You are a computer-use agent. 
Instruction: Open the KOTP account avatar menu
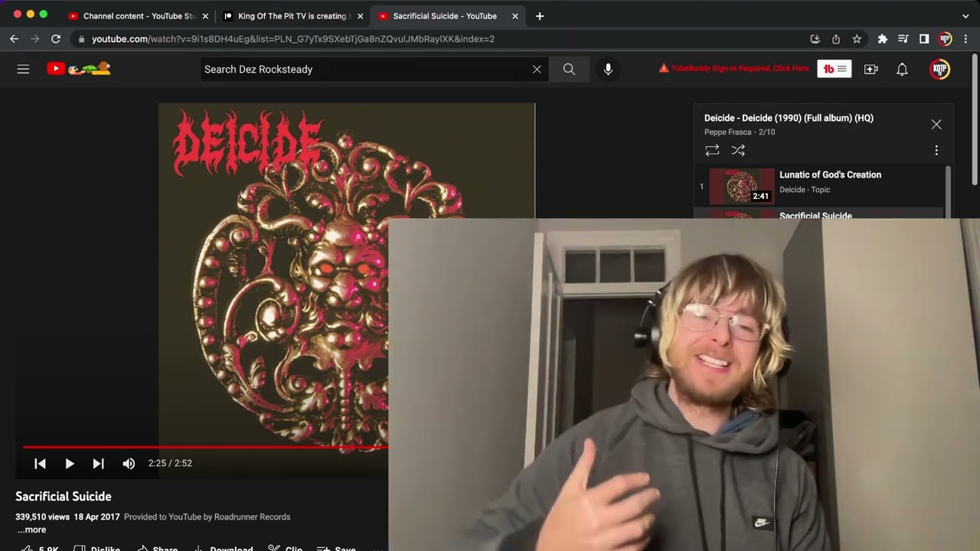(939, 69)
